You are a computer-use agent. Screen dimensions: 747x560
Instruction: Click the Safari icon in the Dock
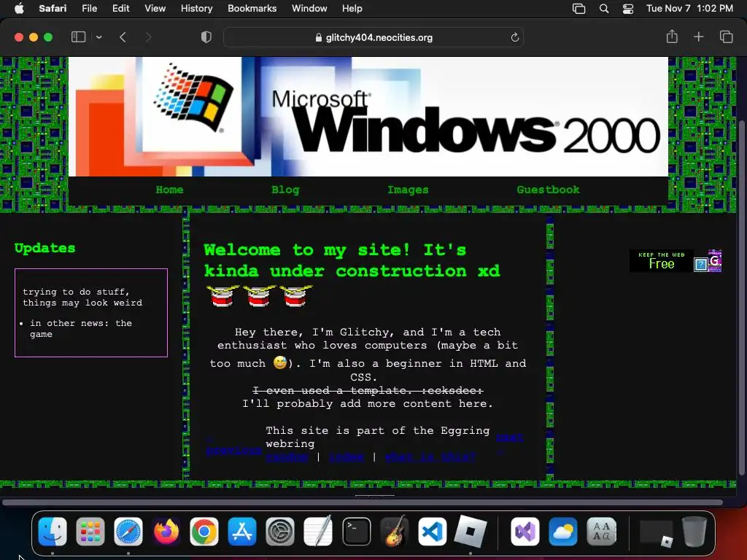point(128,532)
